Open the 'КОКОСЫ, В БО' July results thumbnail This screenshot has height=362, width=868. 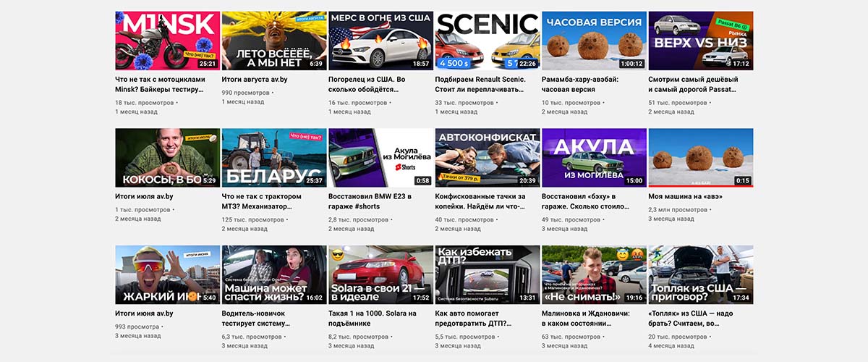point(167,158)
